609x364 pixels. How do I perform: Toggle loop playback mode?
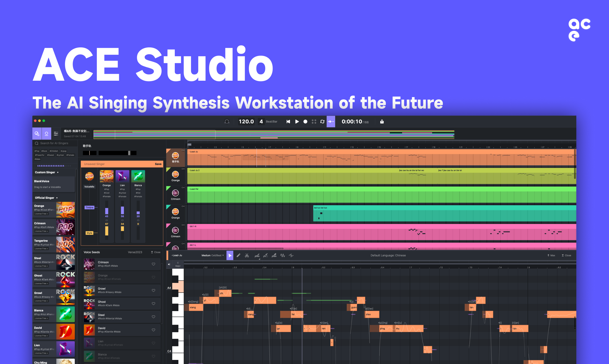coord(322,122)
